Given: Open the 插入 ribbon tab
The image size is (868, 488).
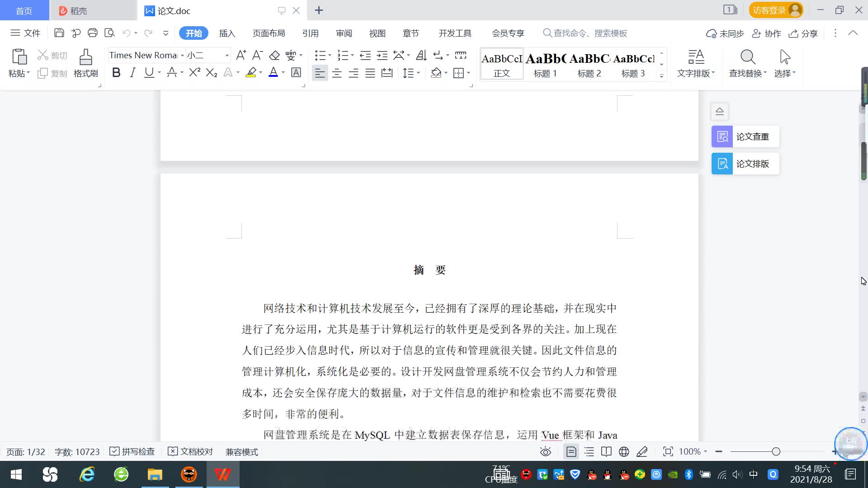Looking at the screenshot, I should pyautogui.click(x=227, y=33).
